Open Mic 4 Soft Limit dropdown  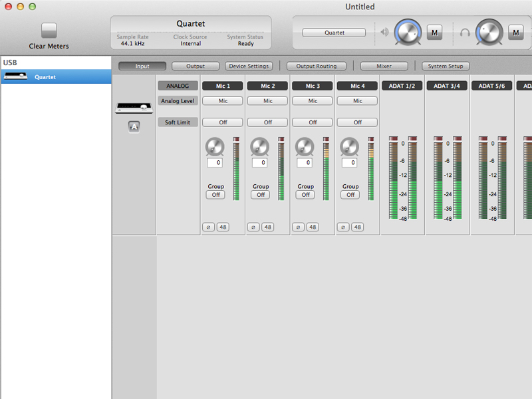[357, 122]
